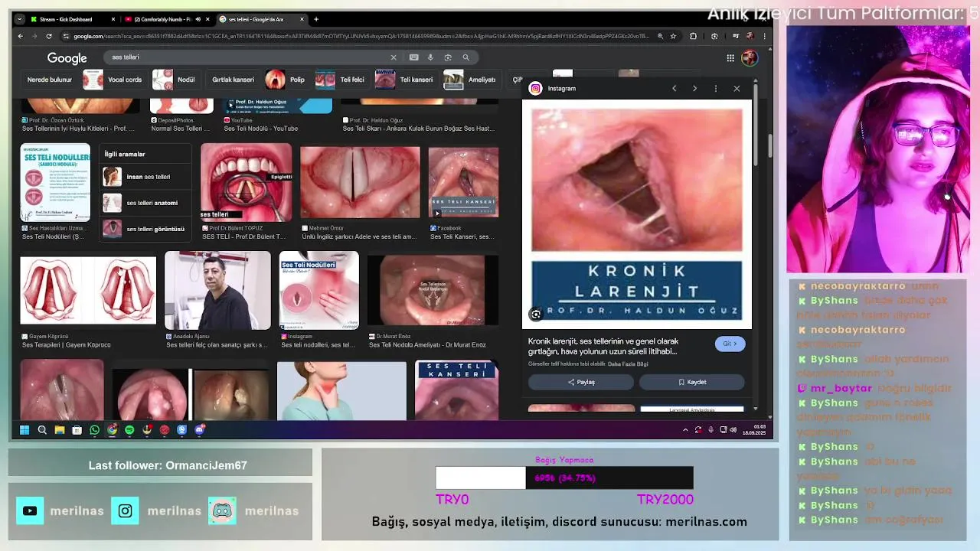Open the Chrome three-dot menu
980x551 pixels.
[764, 36]
